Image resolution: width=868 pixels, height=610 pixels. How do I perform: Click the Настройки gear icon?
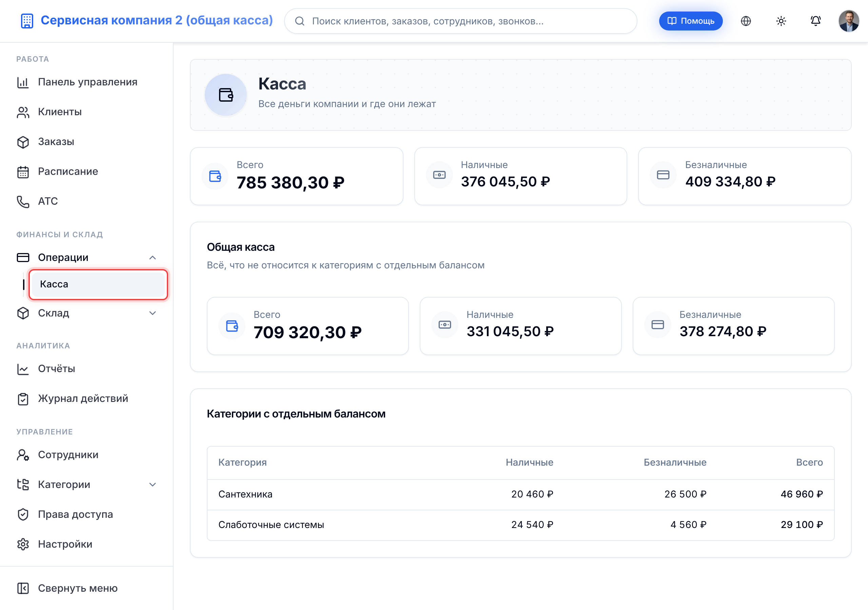23,545
